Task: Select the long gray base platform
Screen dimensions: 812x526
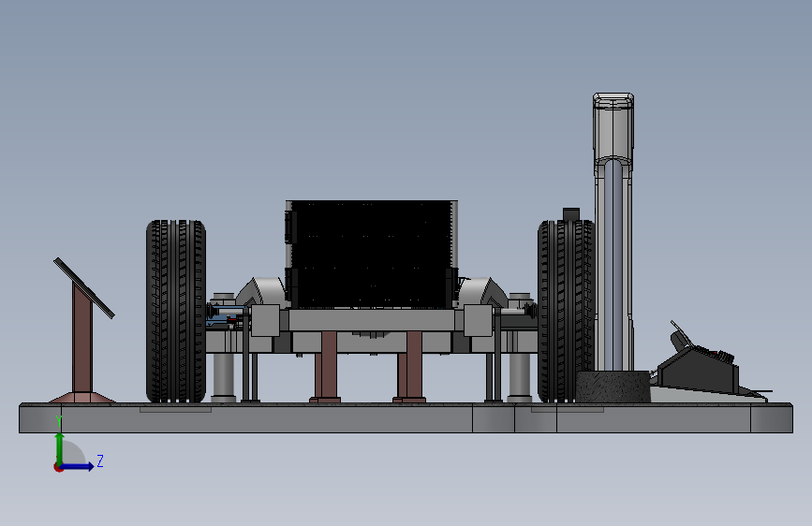Action: (406, 417)
